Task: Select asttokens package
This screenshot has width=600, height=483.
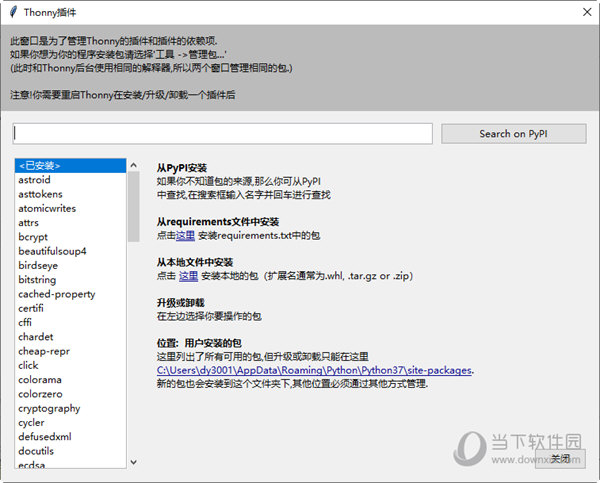Action: (x=70, y=194)
